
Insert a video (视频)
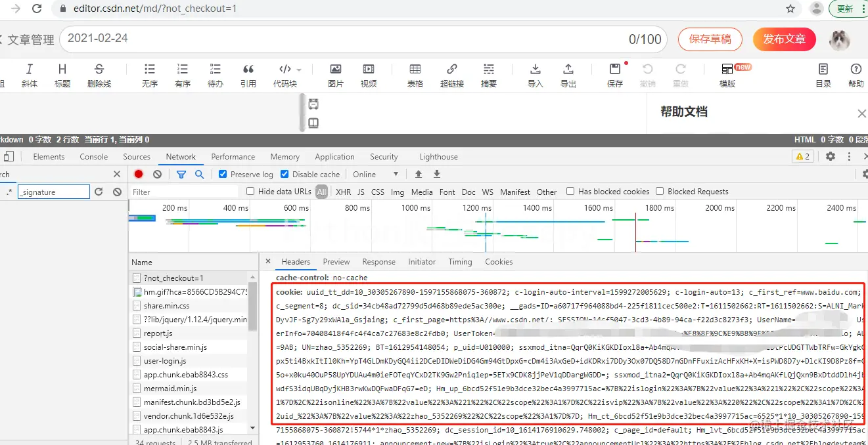369,75
